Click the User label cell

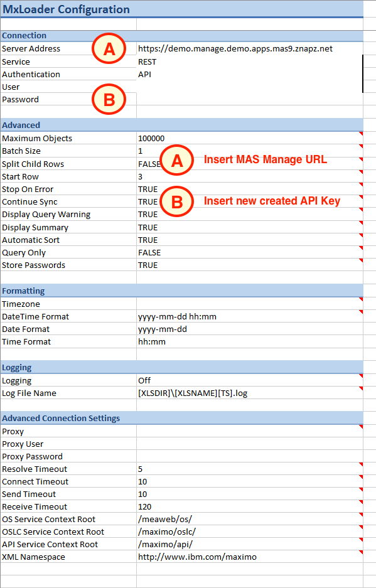[68, 87]
